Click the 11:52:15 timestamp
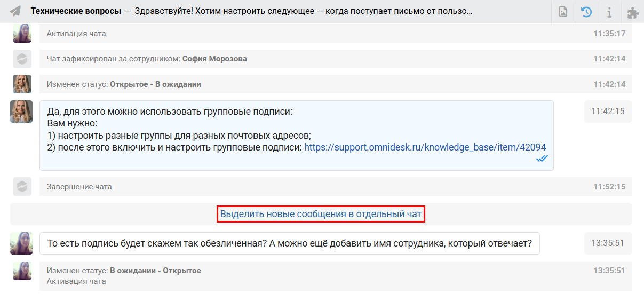Screen dimensions: 644x301 (609, 187)
